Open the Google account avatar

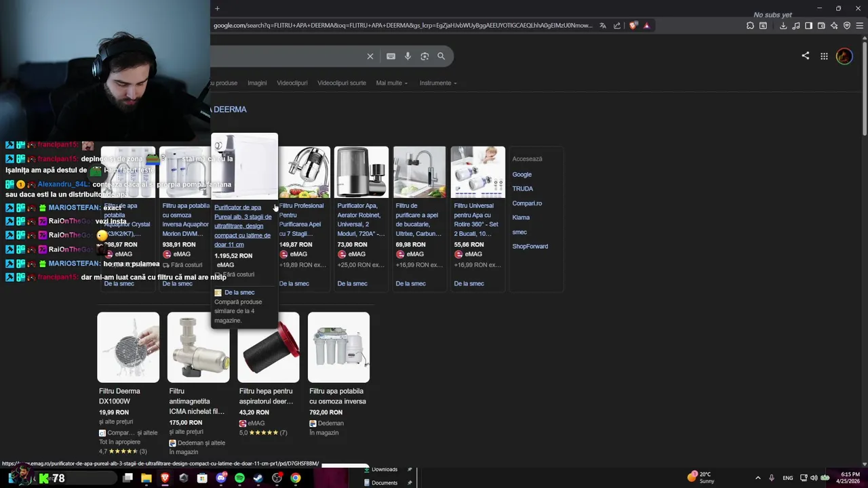pos(844,56)
